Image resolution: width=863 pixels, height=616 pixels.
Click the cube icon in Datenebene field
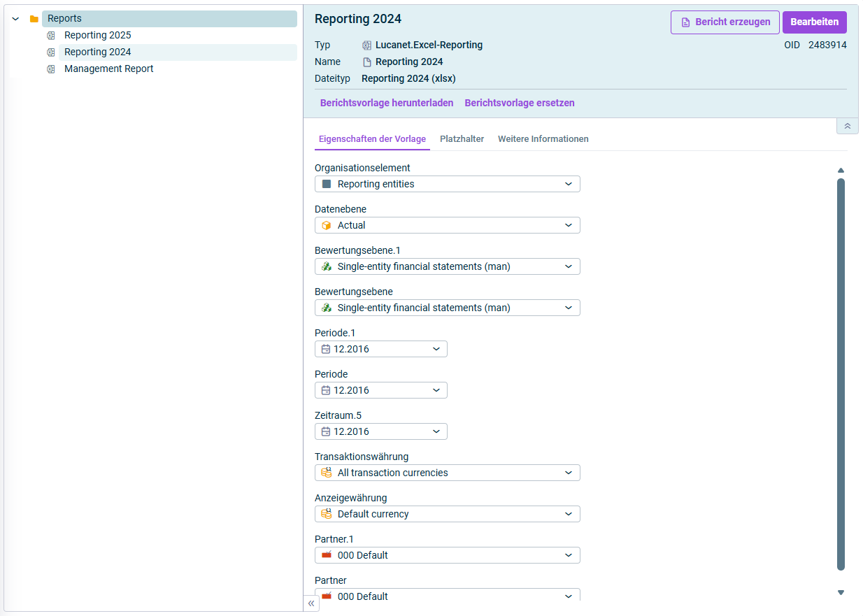[x=326, y=225]
